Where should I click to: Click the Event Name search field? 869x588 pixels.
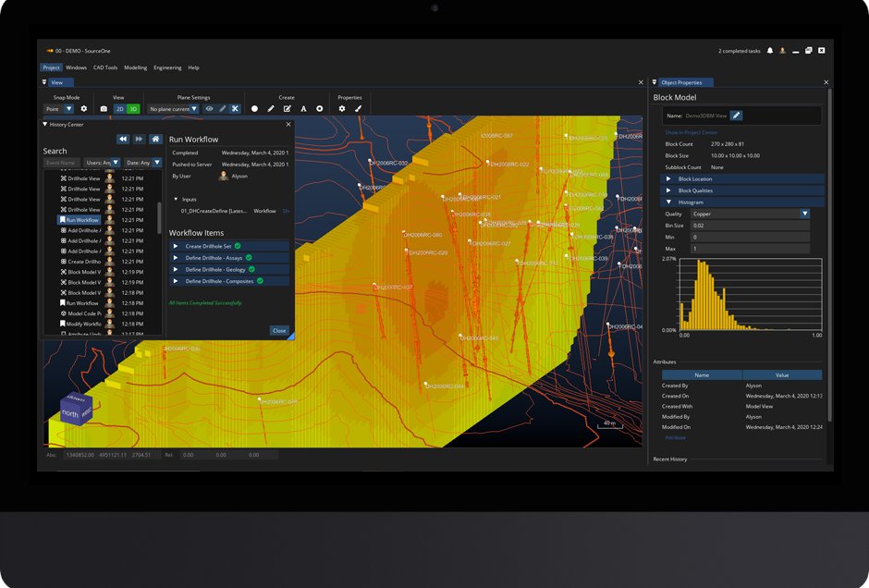pos(62,163)
